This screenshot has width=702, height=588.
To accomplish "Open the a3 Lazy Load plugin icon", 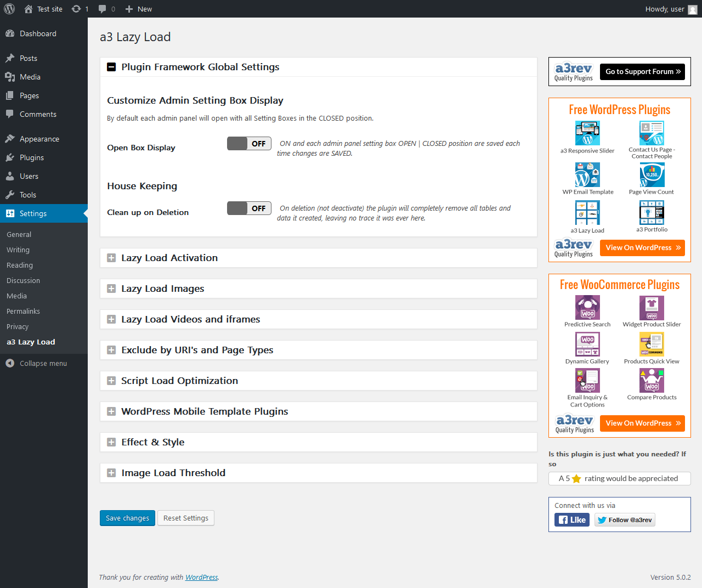I will (587, 213).
